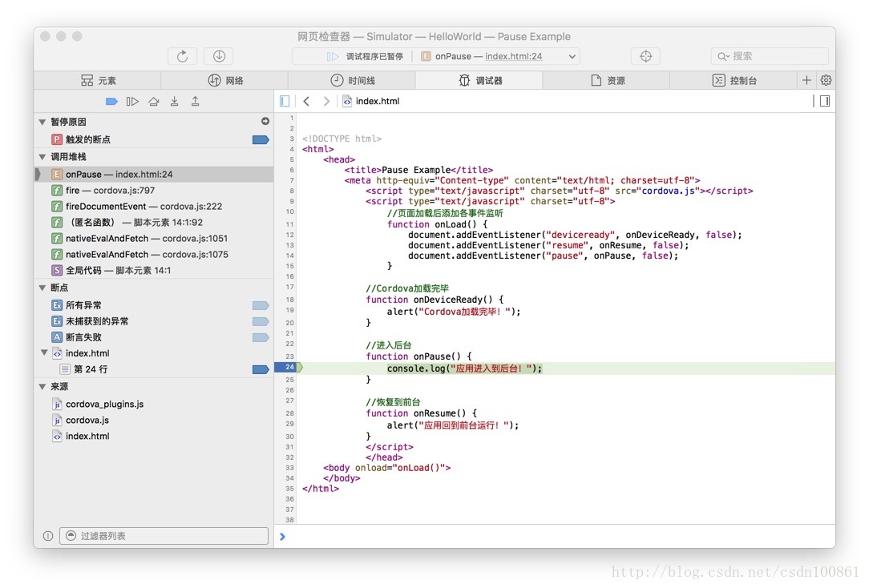Go back in source history
The width and height of the screenshot is (869, 588).
[306, 101]
